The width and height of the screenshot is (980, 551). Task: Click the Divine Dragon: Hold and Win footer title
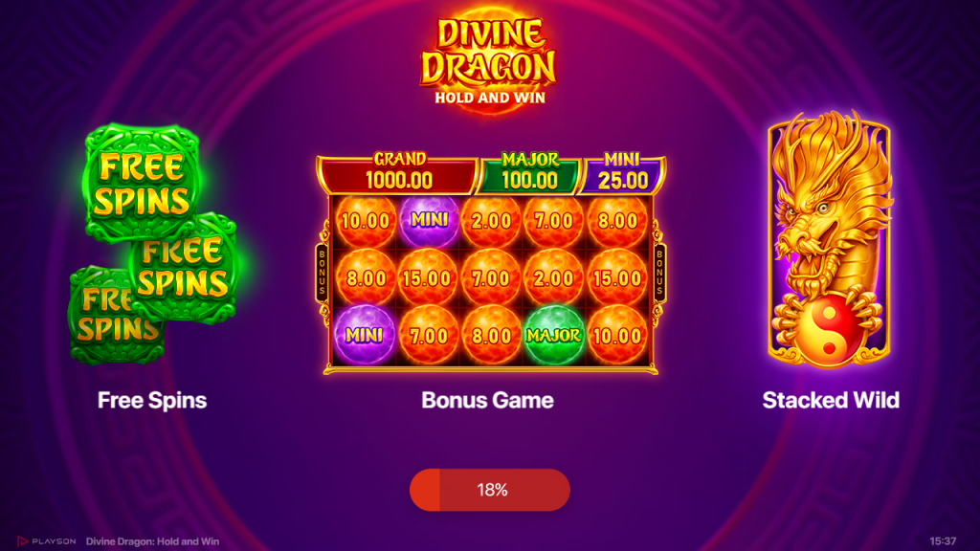click(152, 541)
